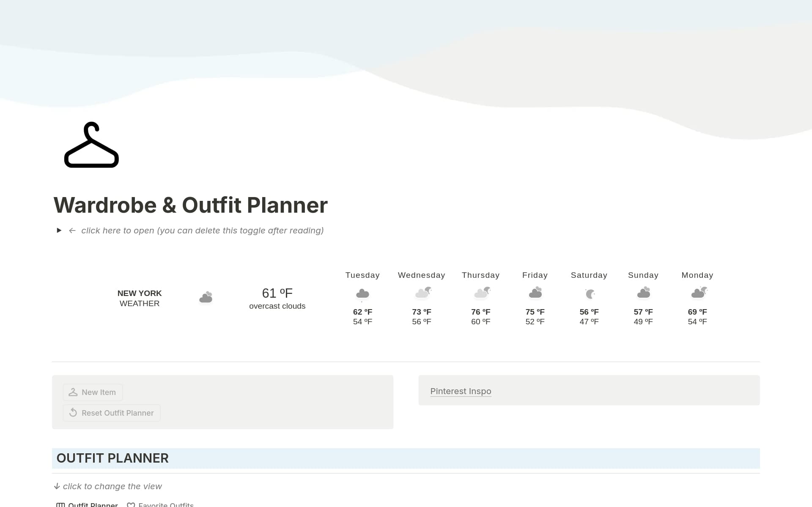Click Saturday's low of 47 ºF
Viewport: 812px width, 507px height.
tap(589, 322)
